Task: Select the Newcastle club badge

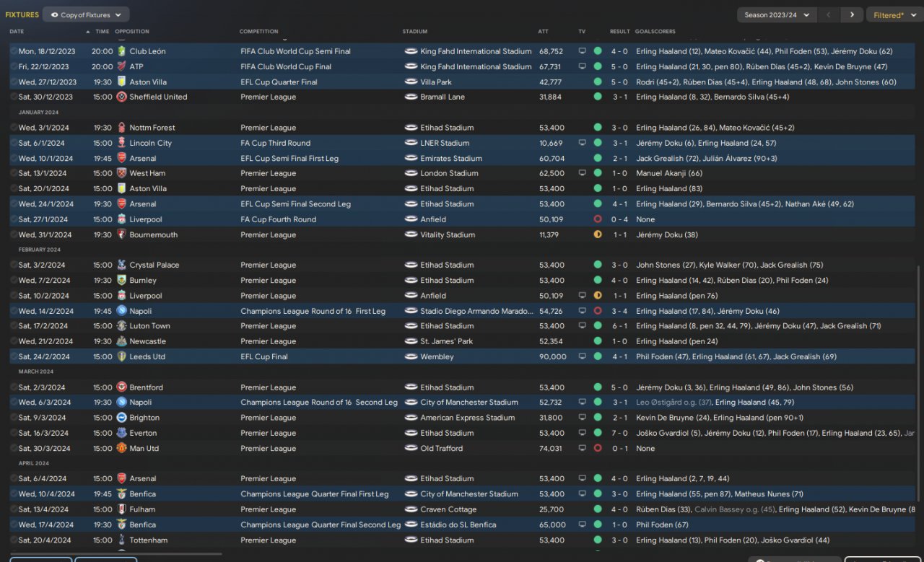Action: point(121,341)
